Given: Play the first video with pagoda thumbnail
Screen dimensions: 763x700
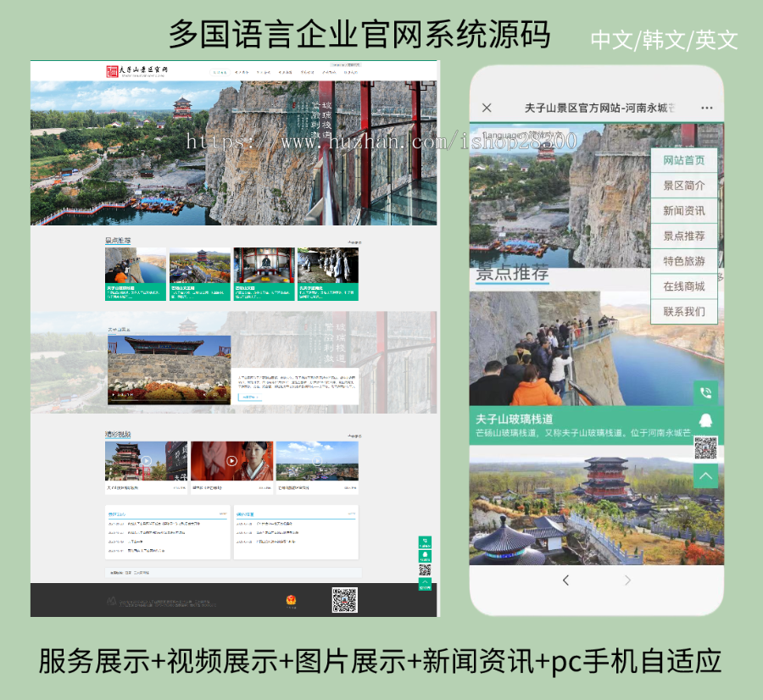Looking at the screenshot, I should 146,461.
